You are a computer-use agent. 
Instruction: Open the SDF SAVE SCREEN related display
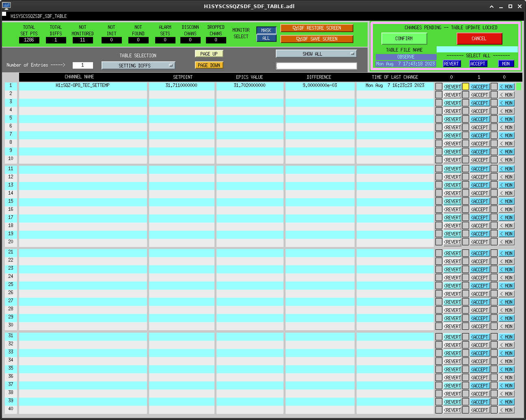coord(316,39)
